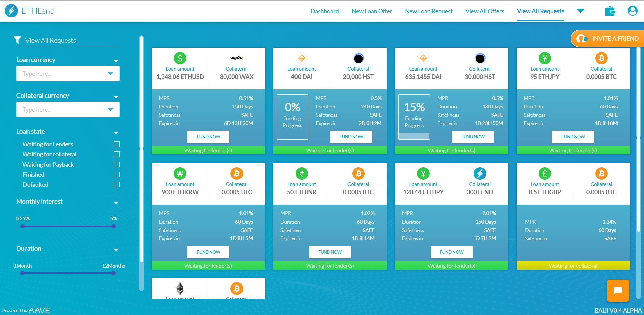Check the Waiting for Lenders checkbox

117,144
